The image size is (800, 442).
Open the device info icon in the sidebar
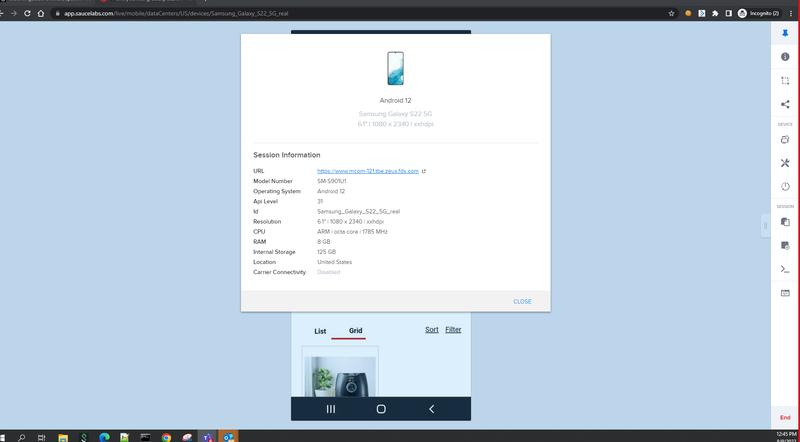785,57
